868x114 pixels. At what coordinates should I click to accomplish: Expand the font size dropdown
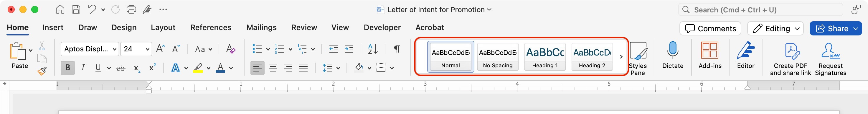pos(147,49)
